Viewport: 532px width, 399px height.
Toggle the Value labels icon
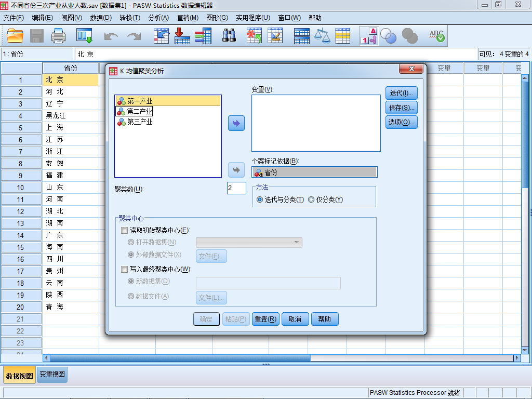coord(369,36)
